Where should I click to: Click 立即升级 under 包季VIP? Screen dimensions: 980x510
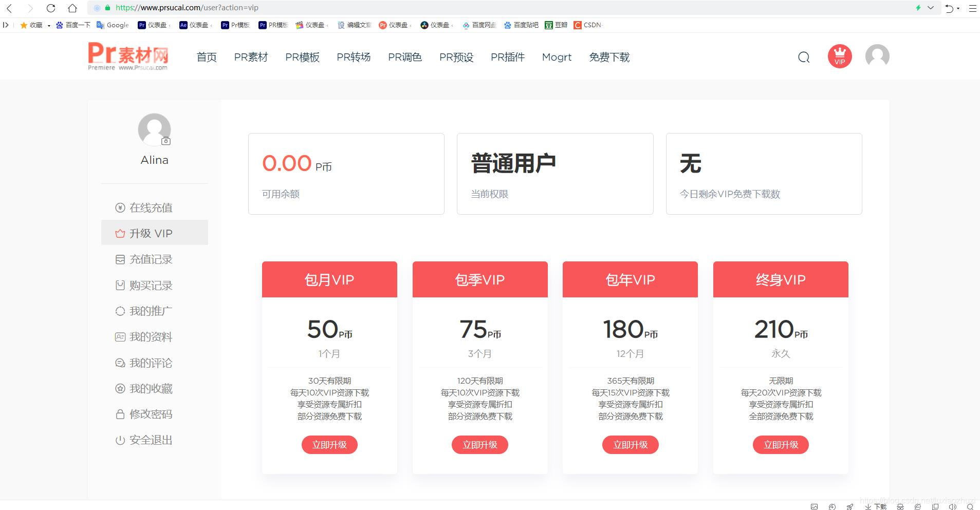(480, 445)
